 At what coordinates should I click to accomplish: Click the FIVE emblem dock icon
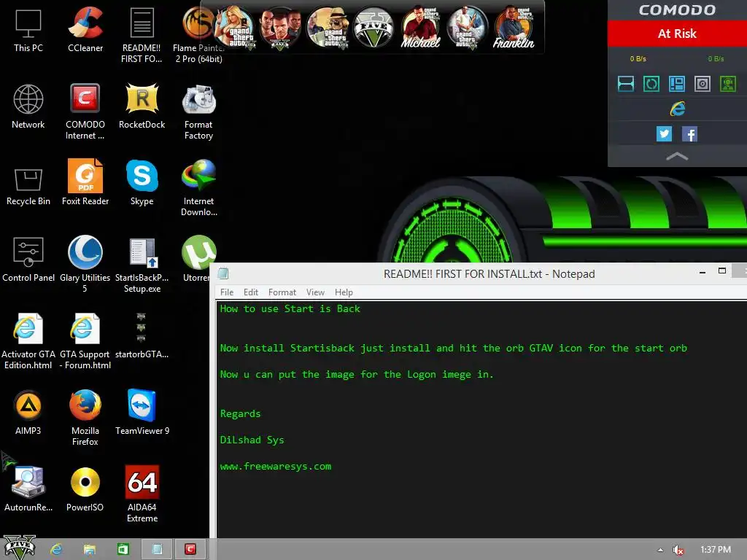click(x=373, y=27)
